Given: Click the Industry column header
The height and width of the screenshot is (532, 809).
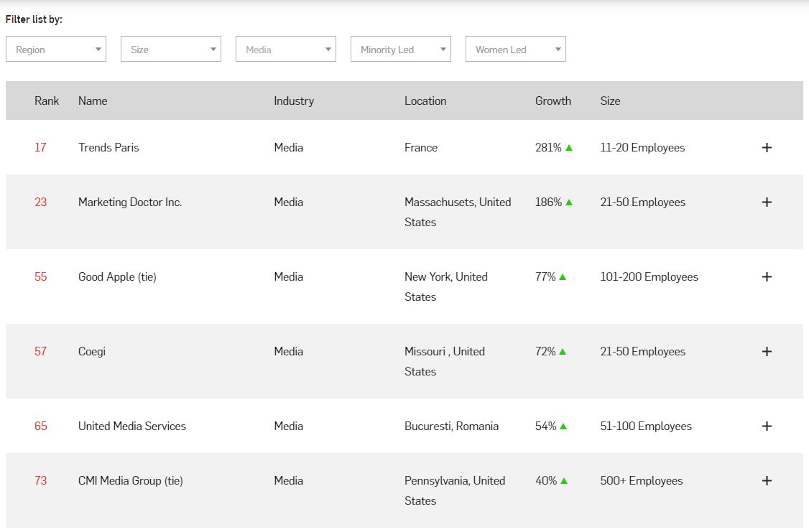Looking at the screenshot, I should tap(294, 101).
